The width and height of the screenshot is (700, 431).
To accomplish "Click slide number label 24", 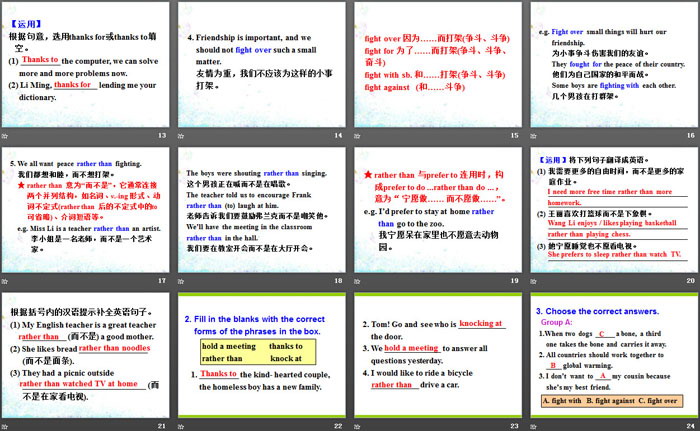I will [x=691, y=426].
